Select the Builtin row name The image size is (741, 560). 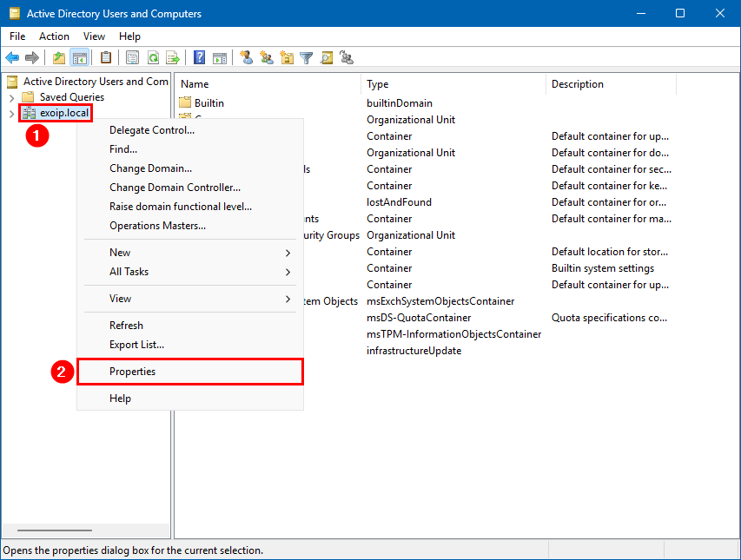point(208,103)
